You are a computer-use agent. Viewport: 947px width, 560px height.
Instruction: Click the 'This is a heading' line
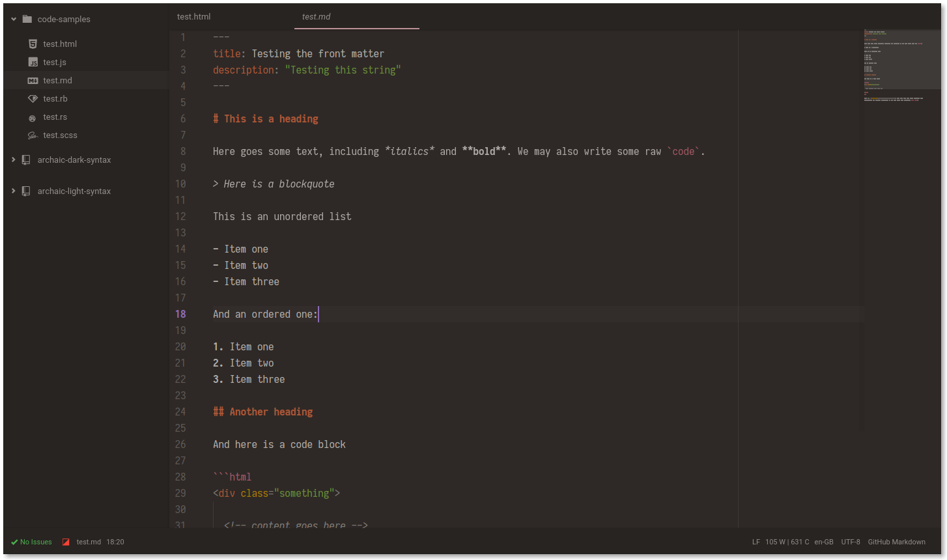(266, 119)
